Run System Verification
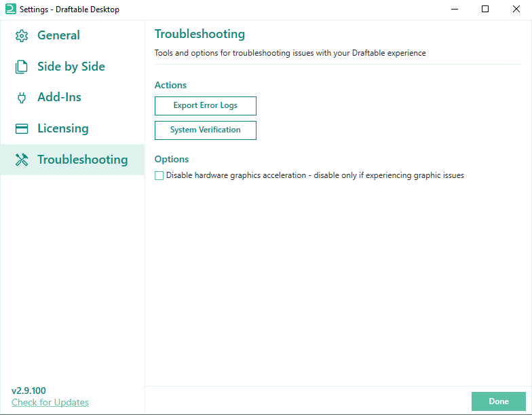 pos(205,130)
